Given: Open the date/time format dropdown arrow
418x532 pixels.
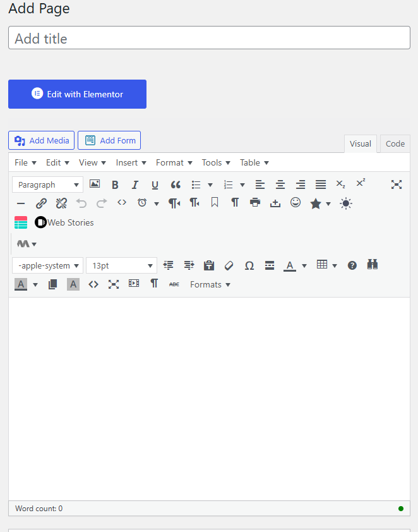Looking at the screenshot, I should [157, 204].
